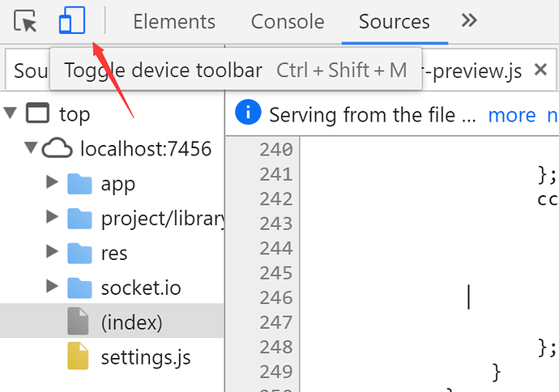Click the res folder icon

coord(79,253)
